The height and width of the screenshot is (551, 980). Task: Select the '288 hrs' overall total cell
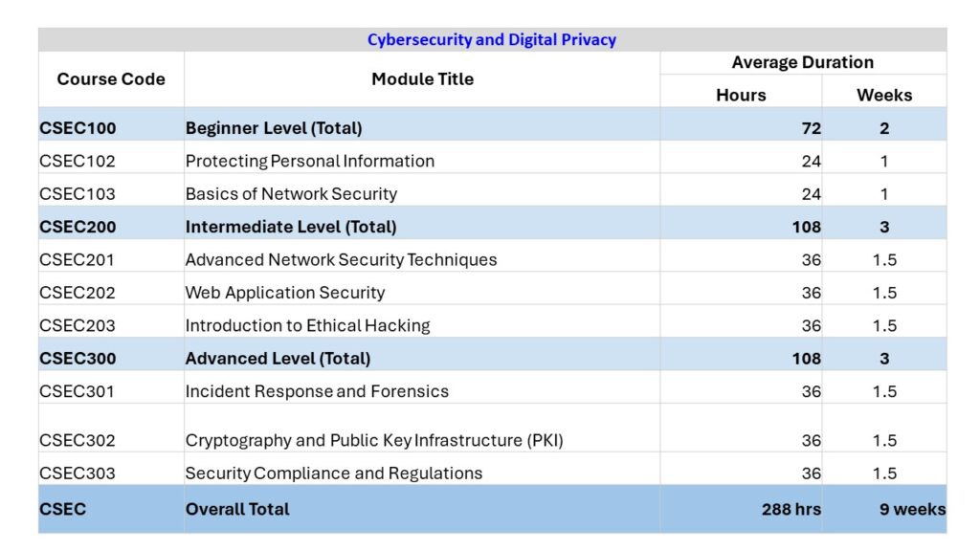(x=791, y=510)
